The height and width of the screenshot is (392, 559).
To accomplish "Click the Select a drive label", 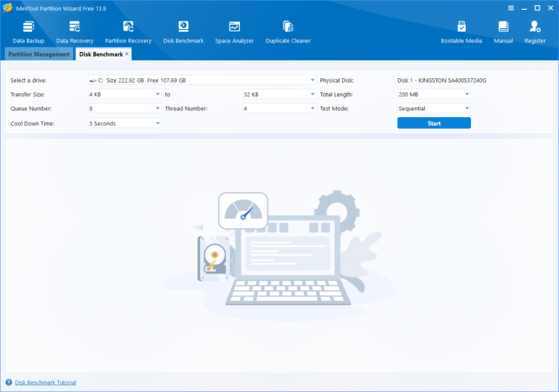I will coord(28,80).
